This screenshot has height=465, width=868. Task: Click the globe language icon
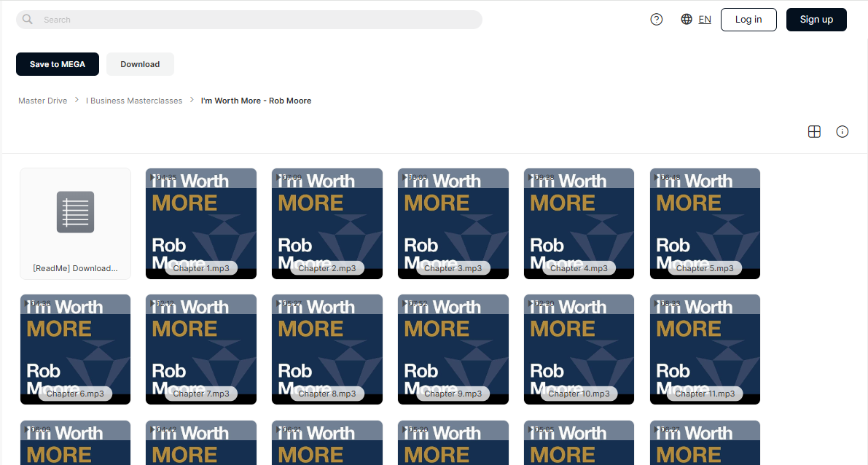687,20
